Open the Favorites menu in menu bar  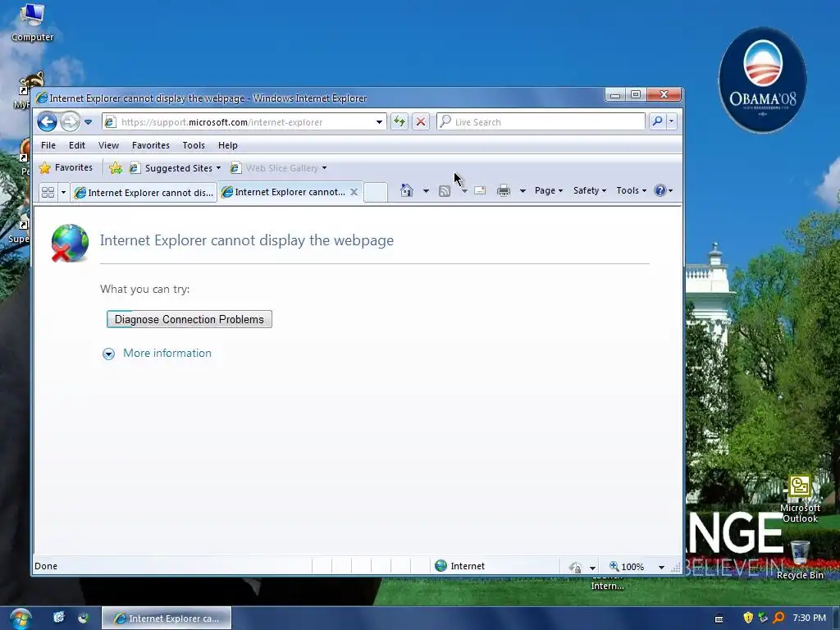(x=151, y=145)
